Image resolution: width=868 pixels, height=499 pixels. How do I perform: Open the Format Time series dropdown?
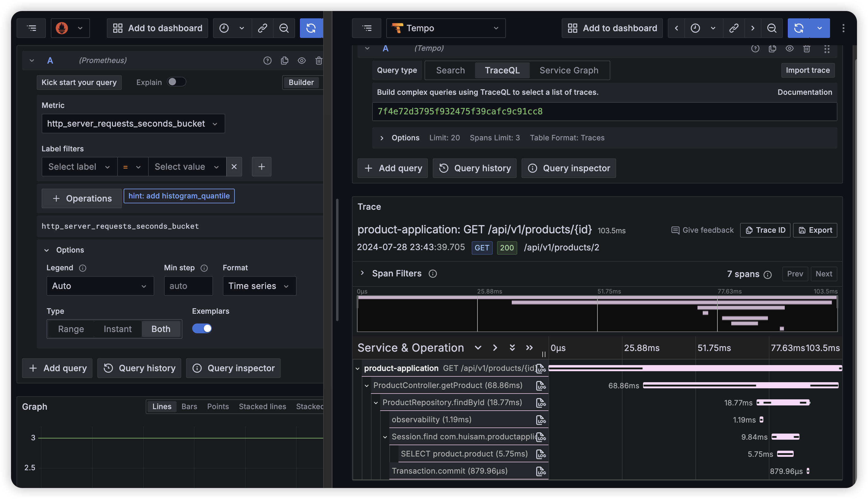[259, 286]
